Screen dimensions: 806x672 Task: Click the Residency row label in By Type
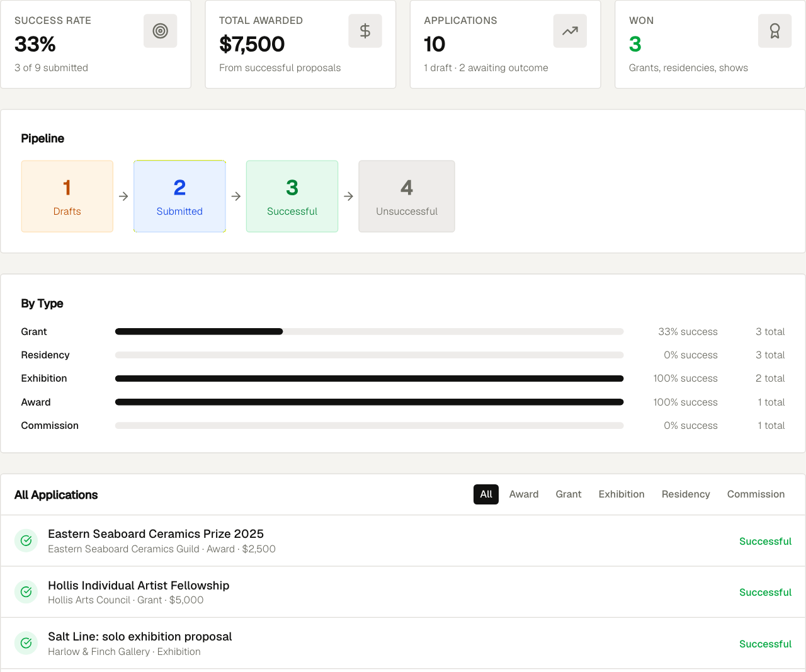45,355
